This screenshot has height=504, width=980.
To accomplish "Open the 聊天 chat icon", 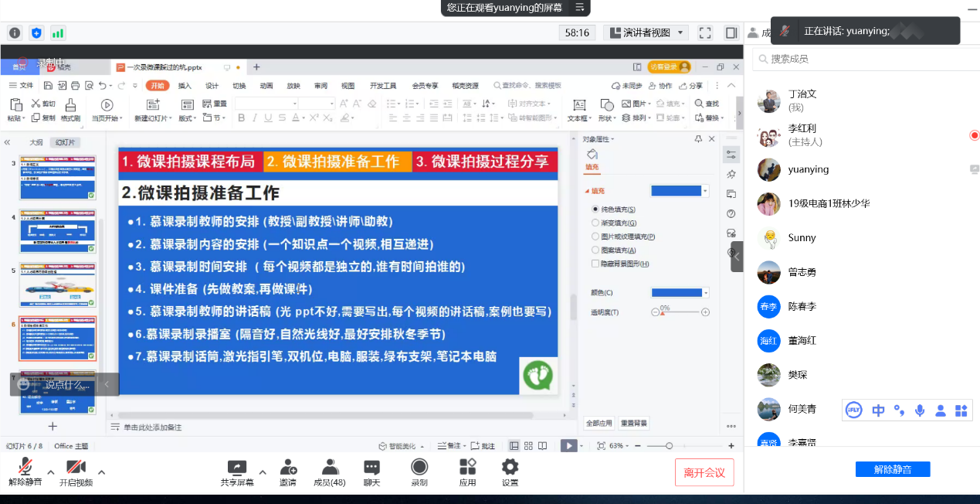I will 371,468.
